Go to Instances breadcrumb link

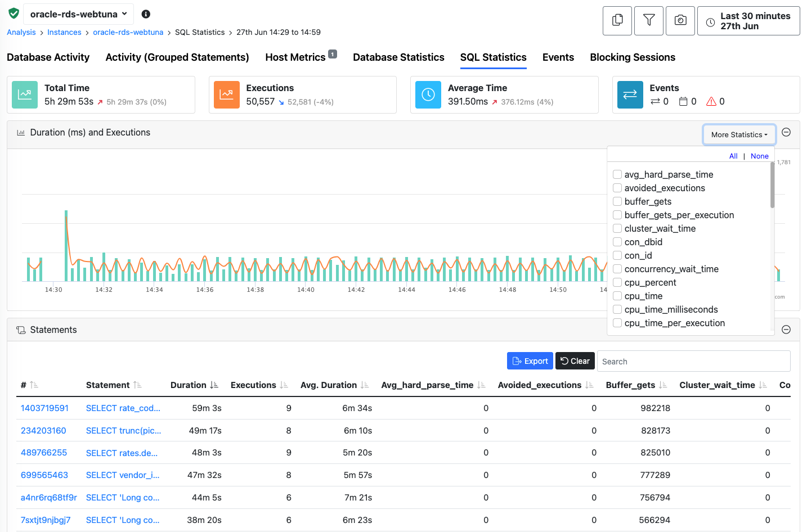coord(64,32)
